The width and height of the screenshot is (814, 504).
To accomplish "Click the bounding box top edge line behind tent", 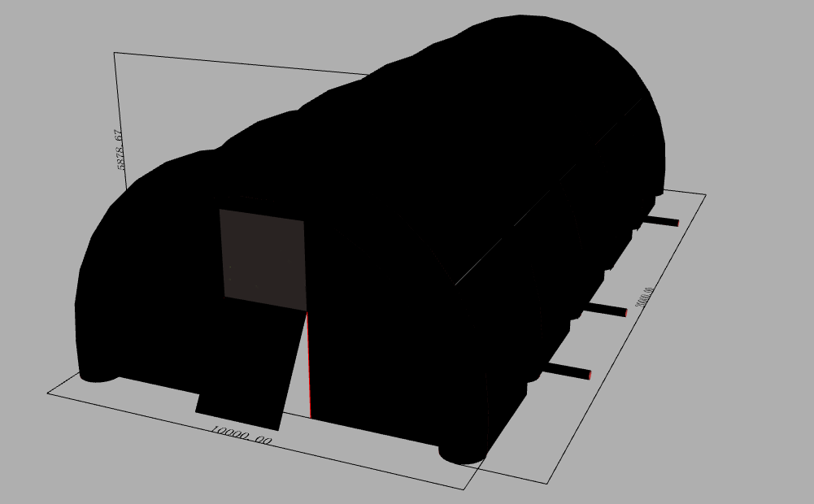I will click(240, 64).
